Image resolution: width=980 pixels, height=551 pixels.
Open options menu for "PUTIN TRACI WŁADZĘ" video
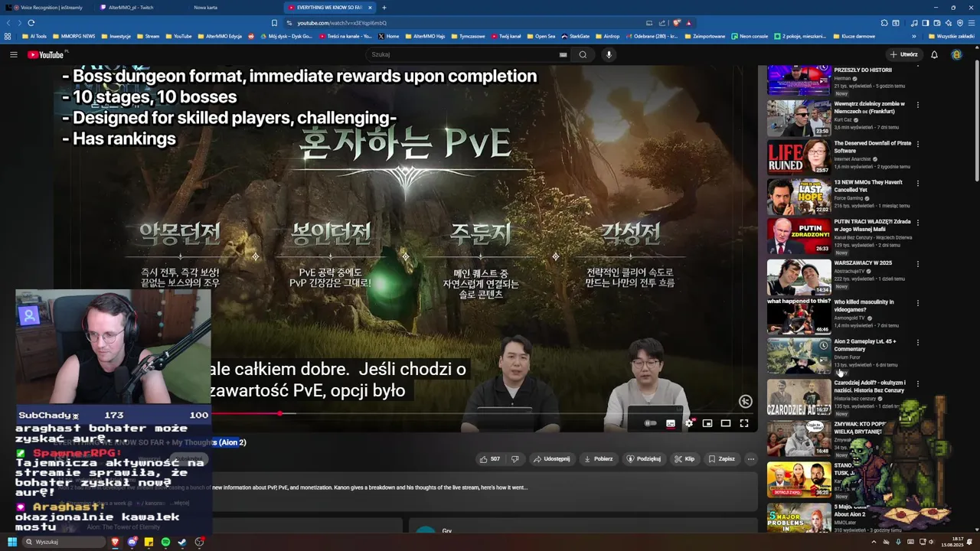917,223
